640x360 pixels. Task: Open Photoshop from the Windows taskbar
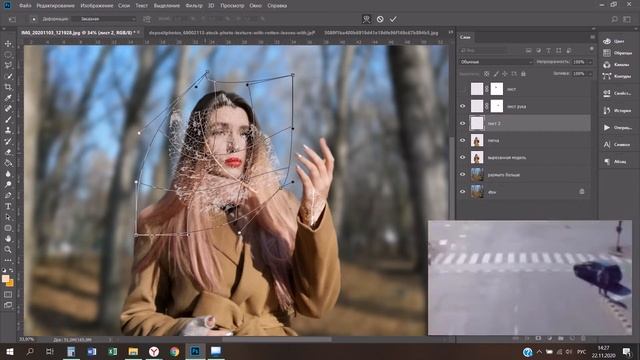pos(195,351)
